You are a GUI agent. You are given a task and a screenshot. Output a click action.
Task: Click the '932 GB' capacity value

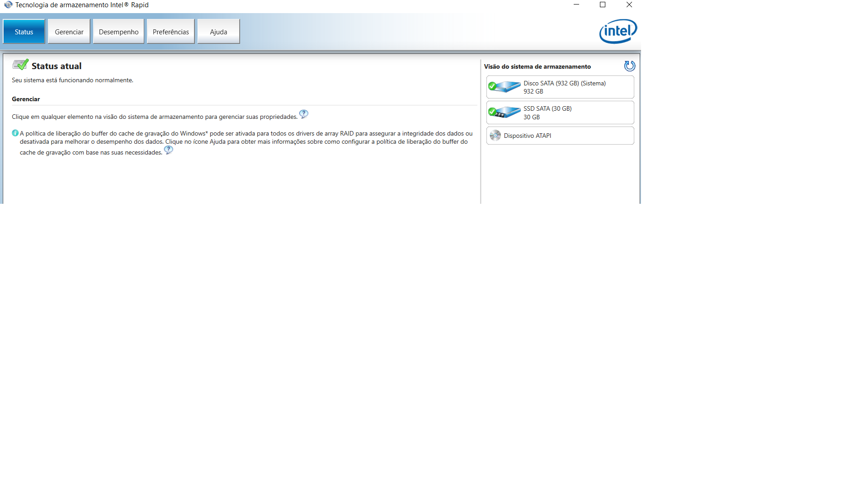533,91
